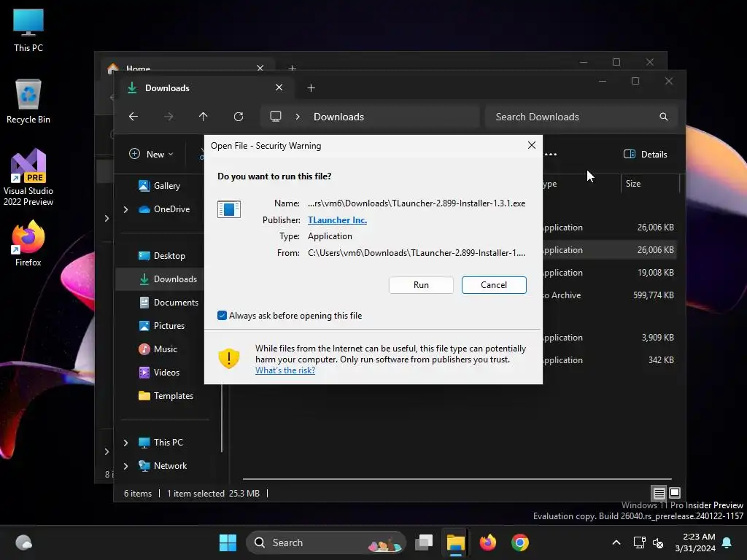
Task: Switch to details list view
Action: click(659, 493)
